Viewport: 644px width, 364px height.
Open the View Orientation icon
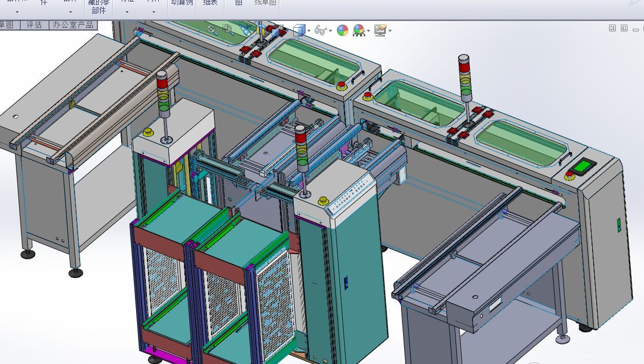(278, 31)
